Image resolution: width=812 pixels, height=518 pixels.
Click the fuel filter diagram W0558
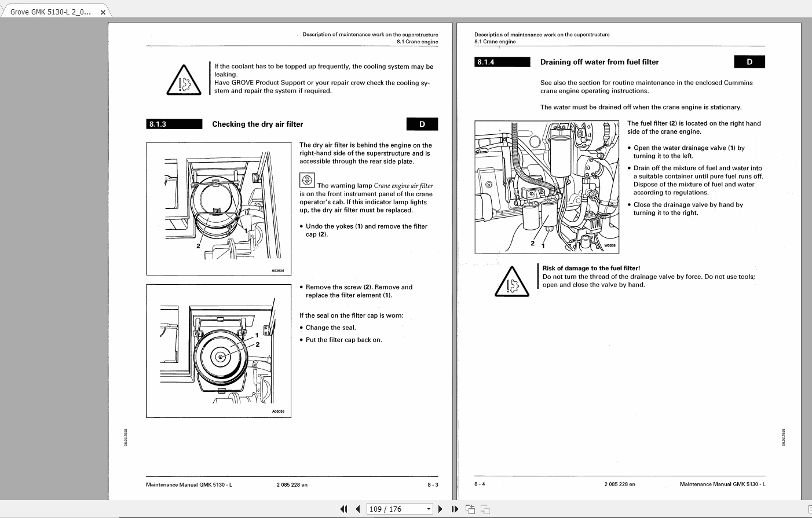(547, 186)
